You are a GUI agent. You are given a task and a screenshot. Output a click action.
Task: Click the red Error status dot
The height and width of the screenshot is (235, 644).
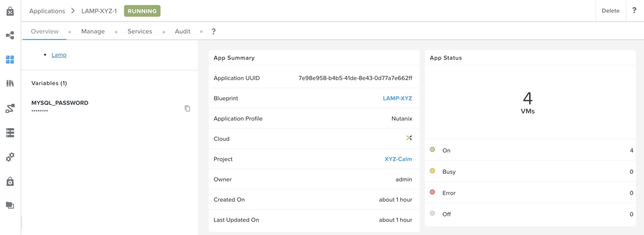[432, 192]
